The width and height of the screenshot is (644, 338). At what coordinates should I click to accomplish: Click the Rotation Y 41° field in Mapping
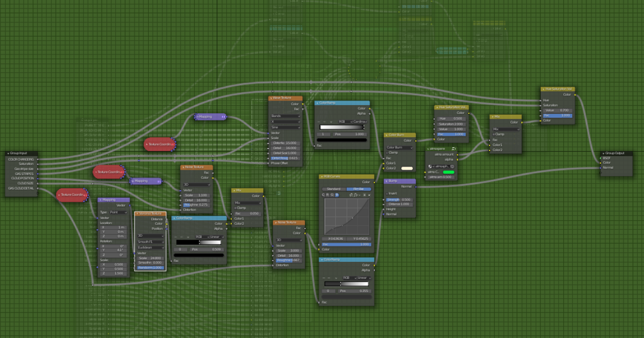(114, 250)
